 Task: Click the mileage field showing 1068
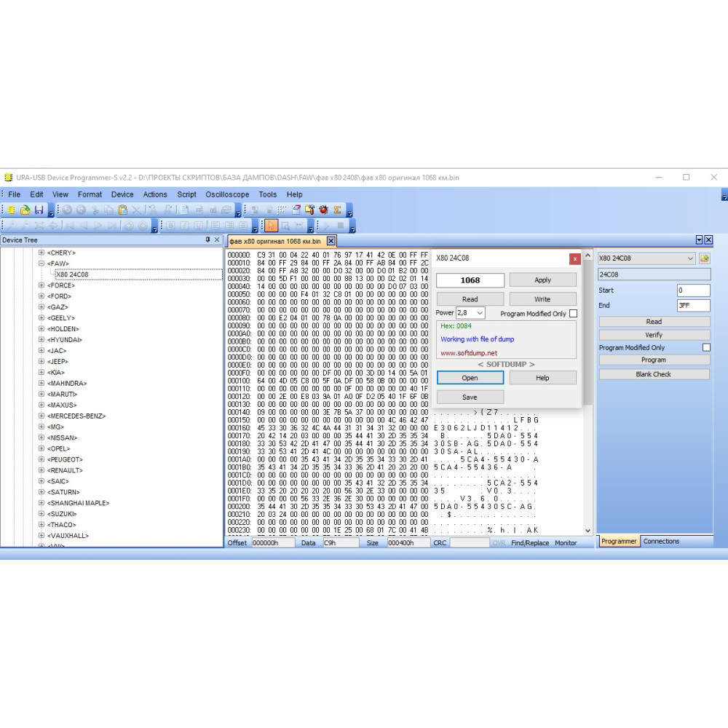(470, 280)
